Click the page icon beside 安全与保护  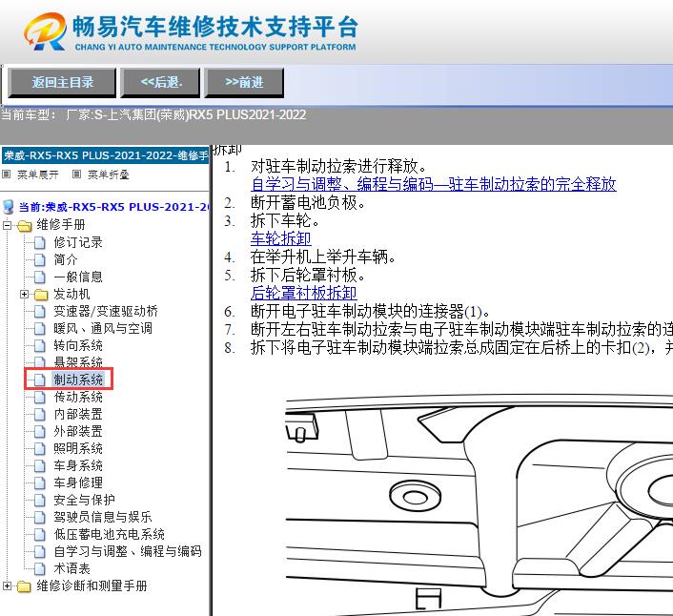[x=40, y=501]
